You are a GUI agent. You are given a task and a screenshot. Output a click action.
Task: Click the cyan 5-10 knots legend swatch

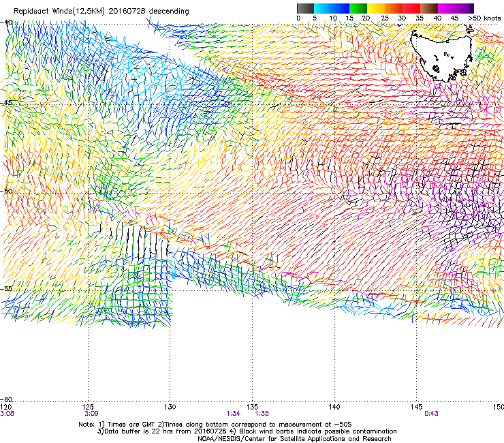[323, 8]
